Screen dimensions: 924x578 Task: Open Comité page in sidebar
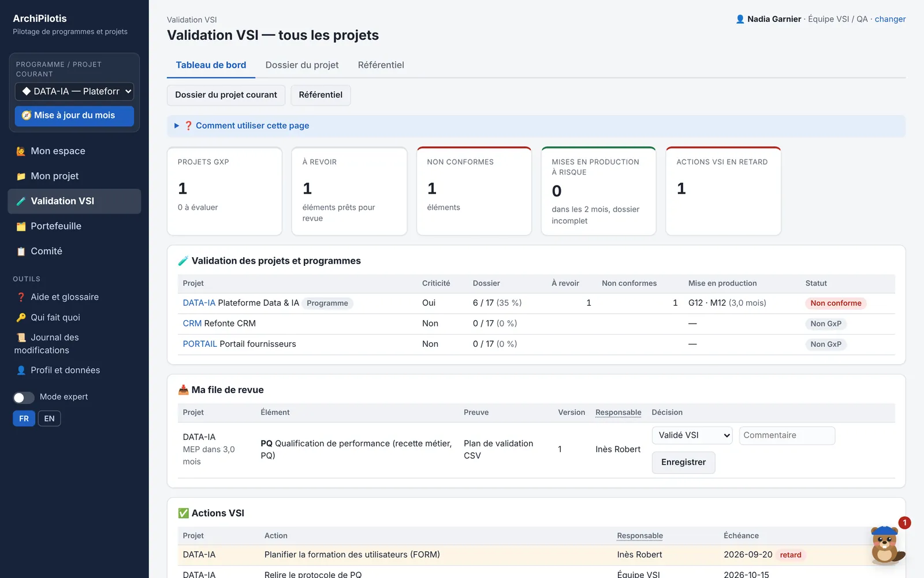pyautogui.click(x=74, y=251)
